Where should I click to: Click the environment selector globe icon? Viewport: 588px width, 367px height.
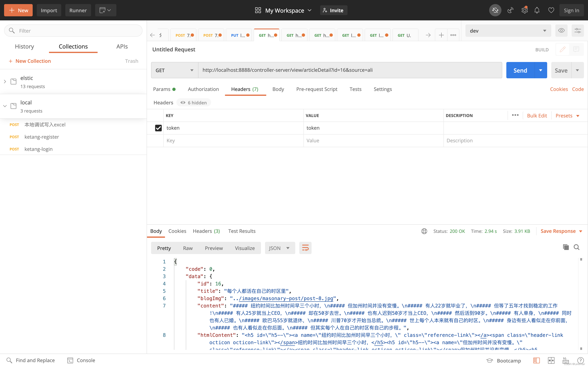[424, 231]
